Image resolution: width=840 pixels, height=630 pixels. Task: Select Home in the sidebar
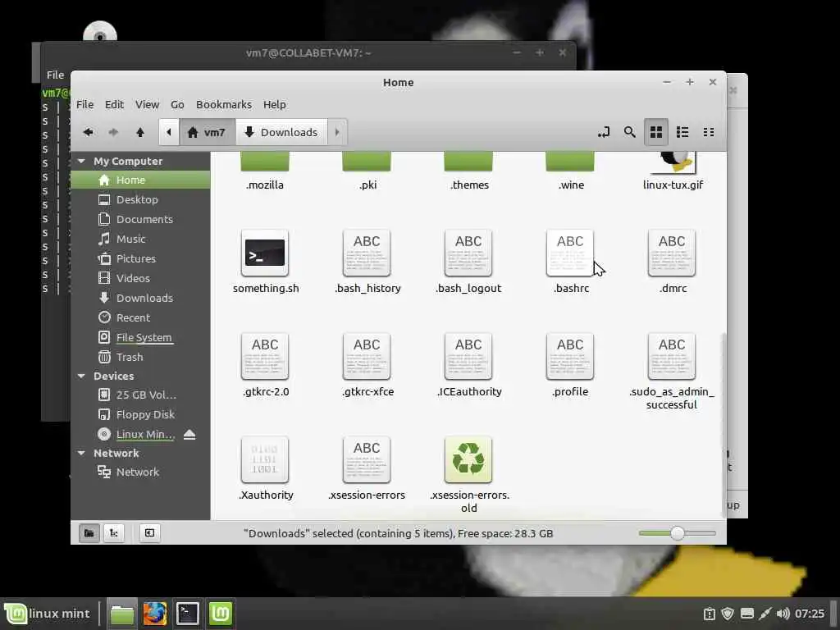point(140,180)
